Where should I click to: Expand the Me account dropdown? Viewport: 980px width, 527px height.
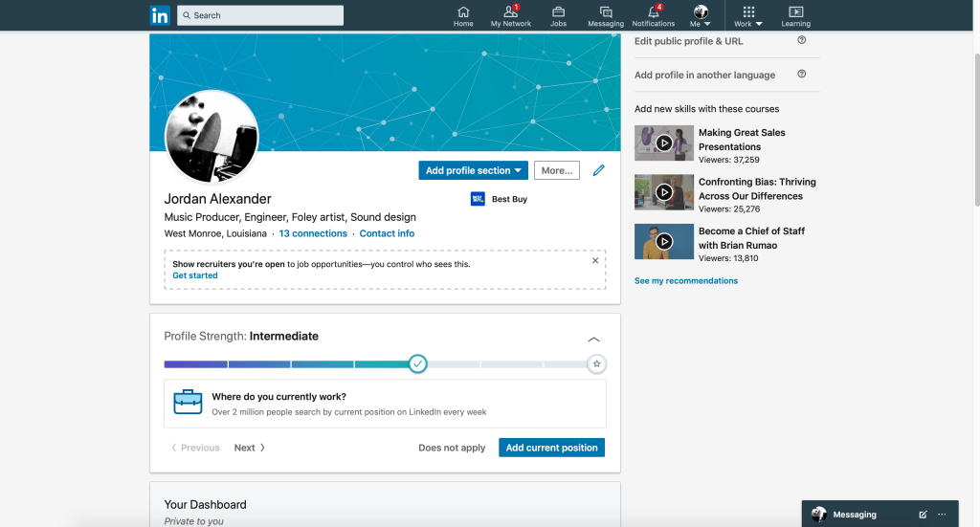[701, 16]
